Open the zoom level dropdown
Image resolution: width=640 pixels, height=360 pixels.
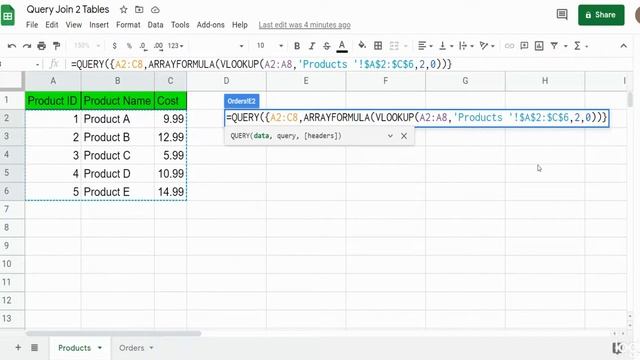[87, 46]
